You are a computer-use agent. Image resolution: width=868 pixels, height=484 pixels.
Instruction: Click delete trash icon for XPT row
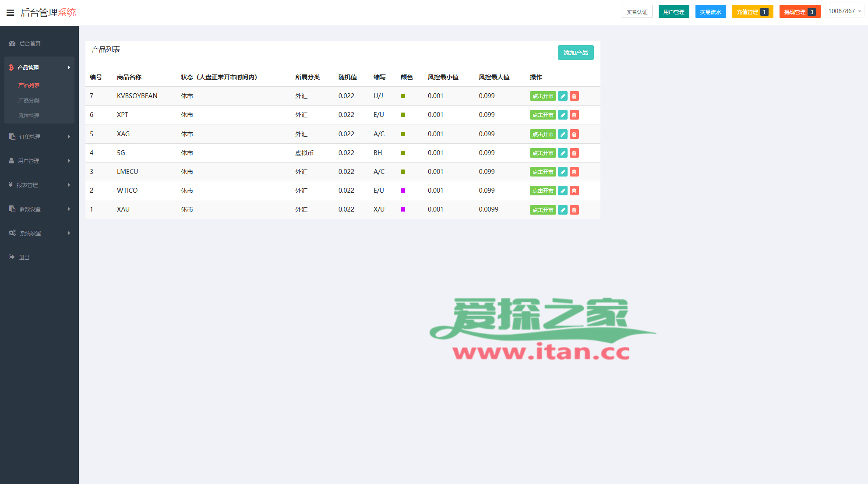coord(574,115)
